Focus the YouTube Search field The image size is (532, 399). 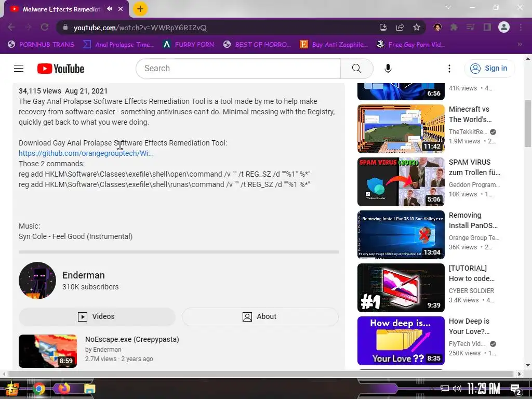pyautogui.click(x=238, y=69)
